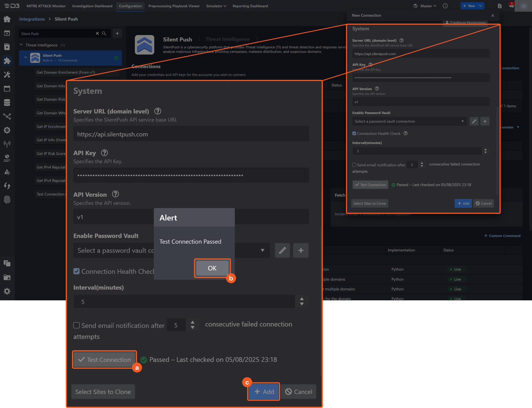
Task: Add integration with the plus icon
Action: [117, 34]
